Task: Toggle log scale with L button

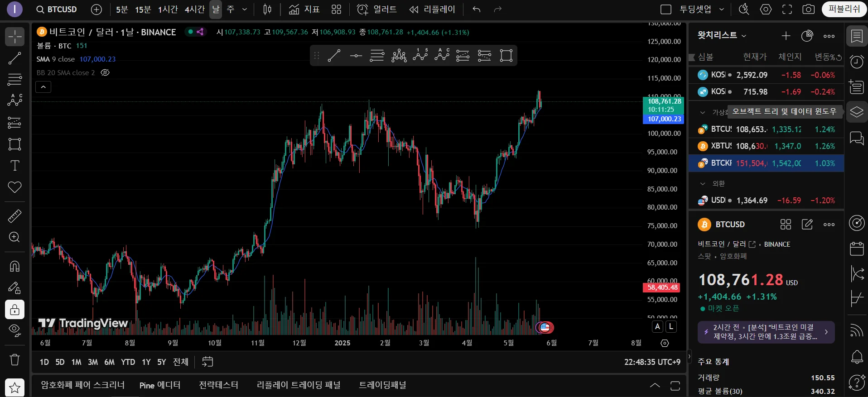Action: (671, 326)
